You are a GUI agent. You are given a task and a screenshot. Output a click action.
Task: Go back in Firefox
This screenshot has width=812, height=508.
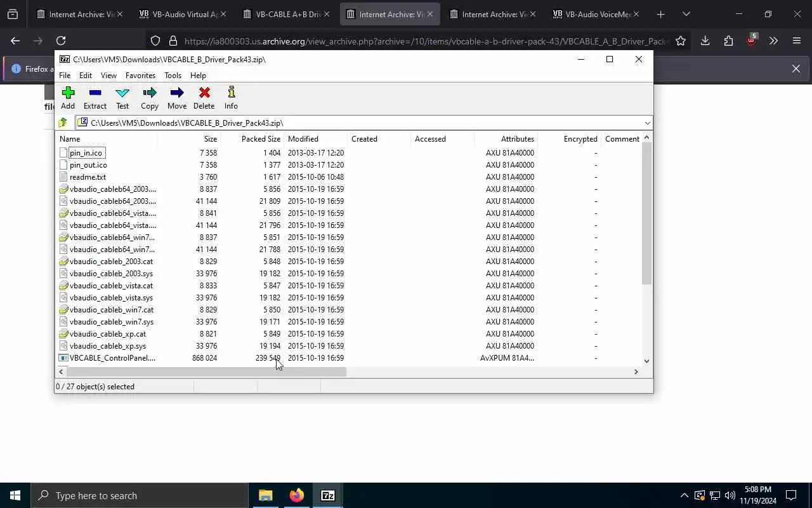point(15,41)
